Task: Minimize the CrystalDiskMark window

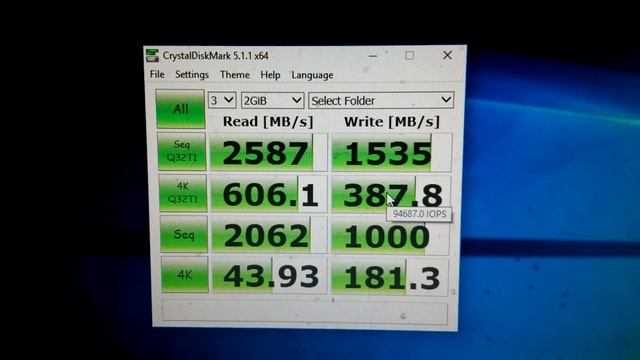Action: click(373, 56)
